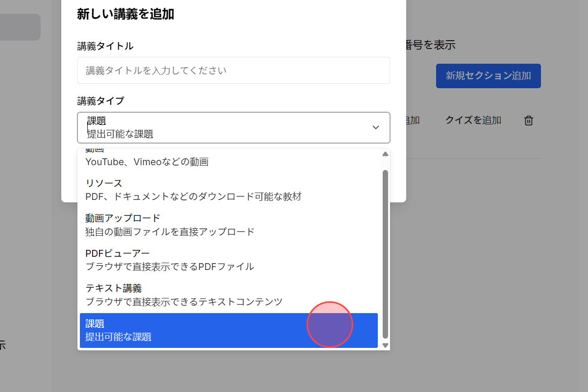588x392 pixels.
Task: Click the 新規セクション追加 button
Action: (488, 76)
